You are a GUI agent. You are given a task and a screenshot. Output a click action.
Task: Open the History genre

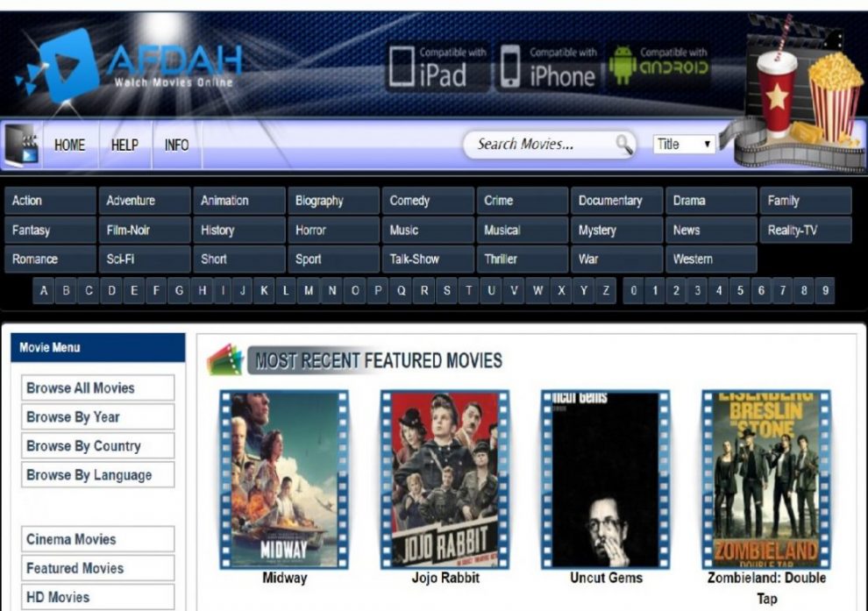(x=239, y=230)
